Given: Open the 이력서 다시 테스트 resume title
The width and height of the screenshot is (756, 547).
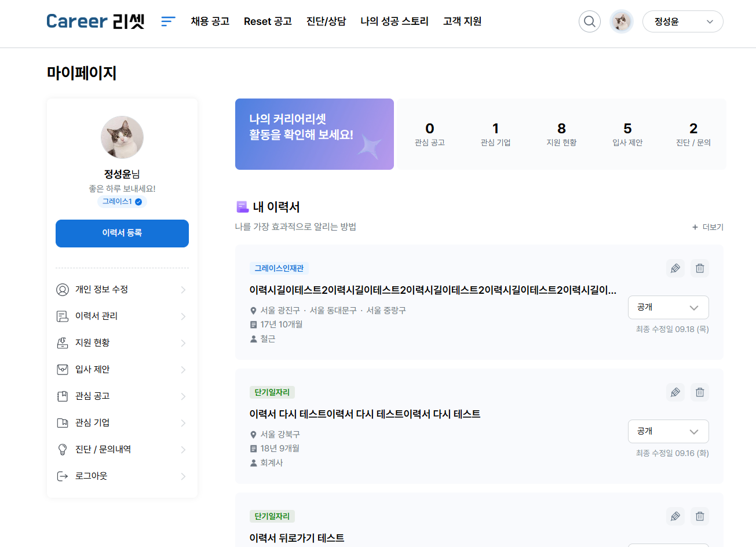Looking at the screenshot, I should point(365,414).
